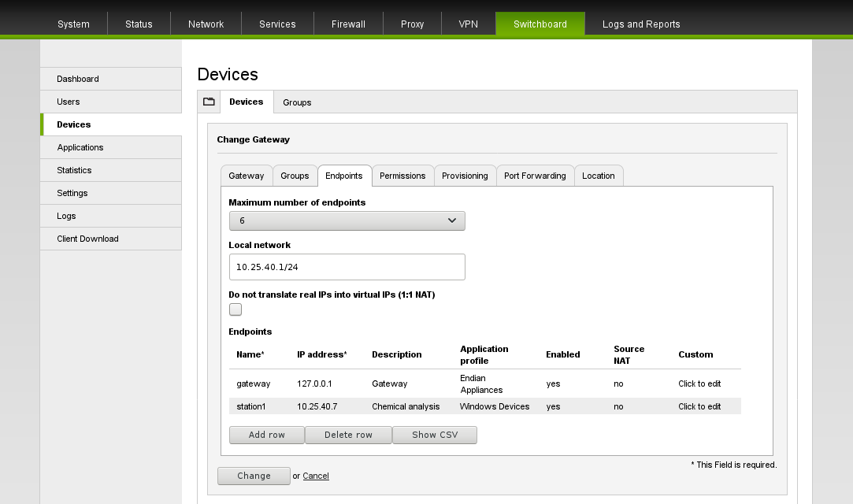
Task: Select the station1 endpoint name cell
Action: point(251,406)
